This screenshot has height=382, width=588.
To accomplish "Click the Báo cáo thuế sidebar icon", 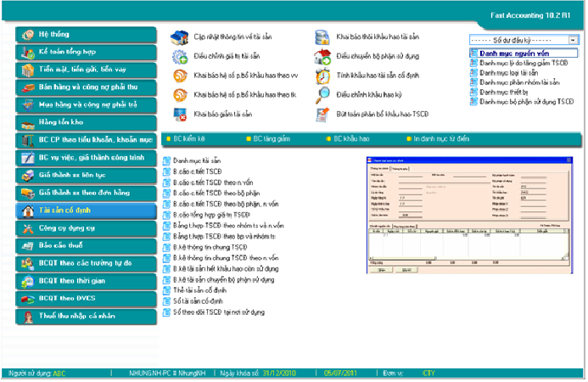I will click(28, 246).
